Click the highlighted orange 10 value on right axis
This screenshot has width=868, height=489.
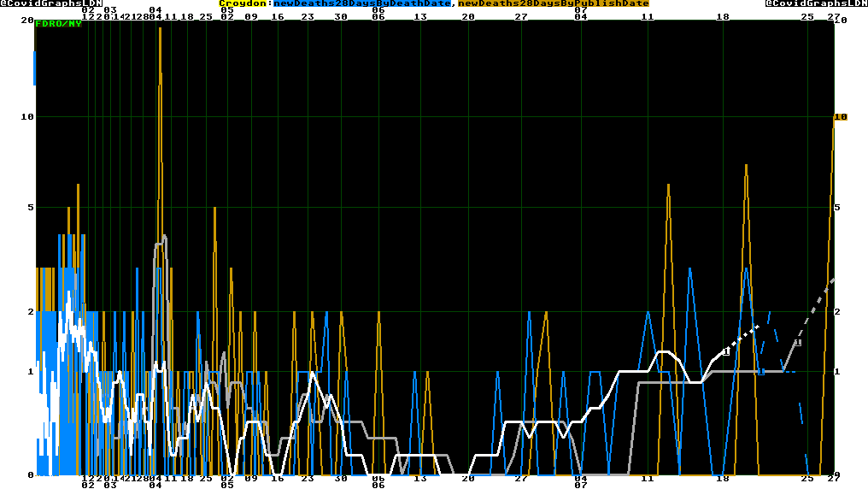click(x=841, y=117)
